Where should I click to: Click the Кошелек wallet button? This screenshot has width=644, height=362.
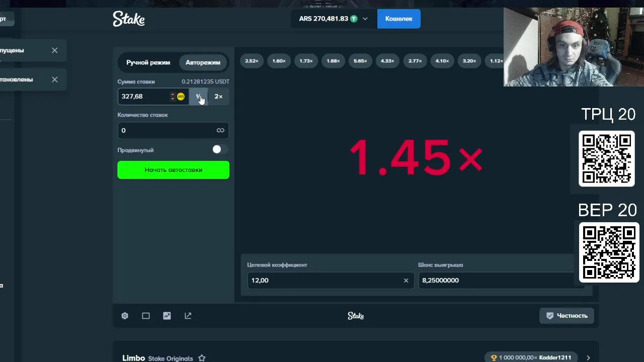tap(398, 19)
